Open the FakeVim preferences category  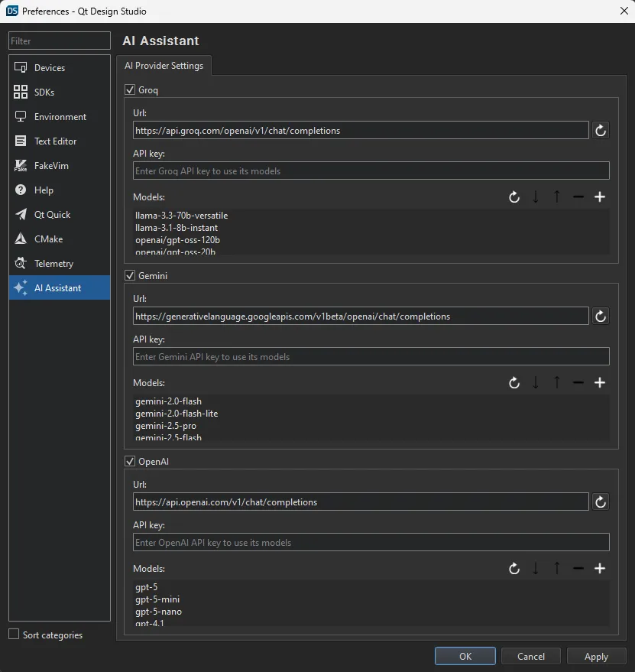pos(51,166)
